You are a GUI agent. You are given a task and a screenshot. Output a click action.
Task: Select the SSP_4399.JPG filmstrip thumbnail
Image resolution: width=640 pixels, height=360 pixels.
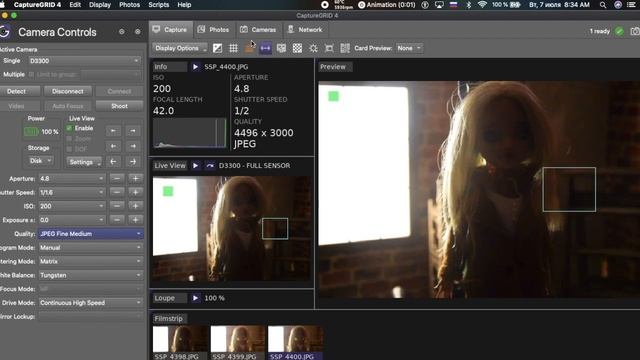(x=238, y=342)
